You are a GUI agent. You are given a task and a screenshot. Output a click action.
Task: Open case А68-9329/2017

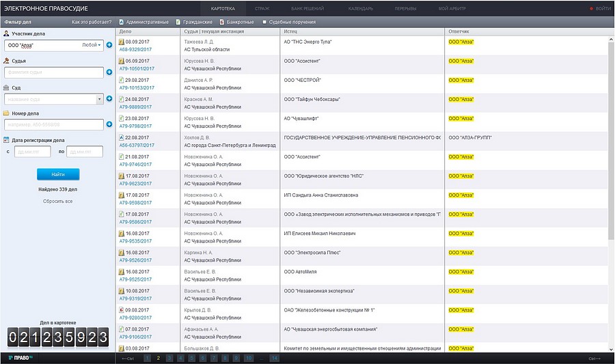point(135,49)
